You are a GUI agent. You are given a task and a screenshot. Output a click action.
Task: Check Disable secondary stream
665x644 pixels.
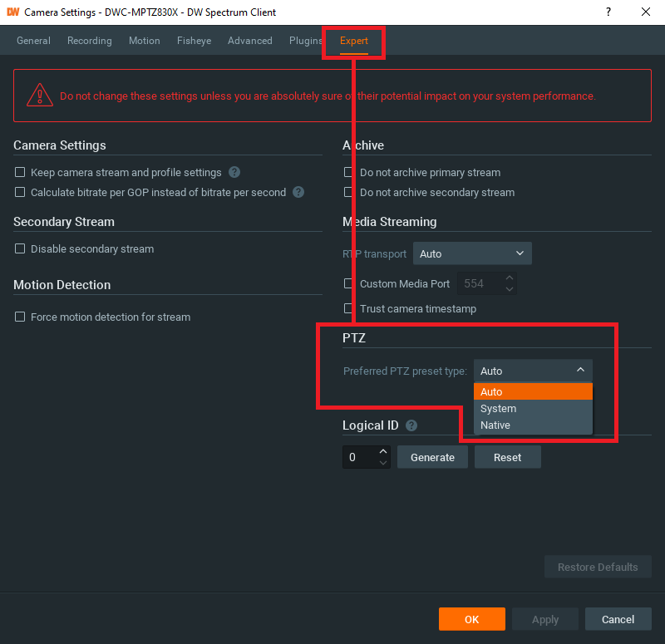[x=20, y=249]
